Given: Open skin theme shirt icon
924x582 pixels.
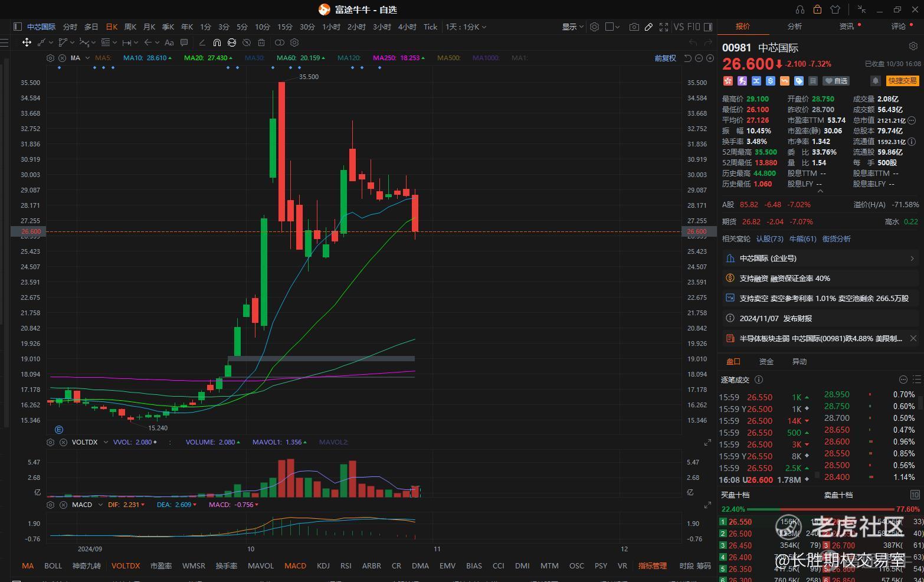Looking at the screenshot, I should 835,9.
